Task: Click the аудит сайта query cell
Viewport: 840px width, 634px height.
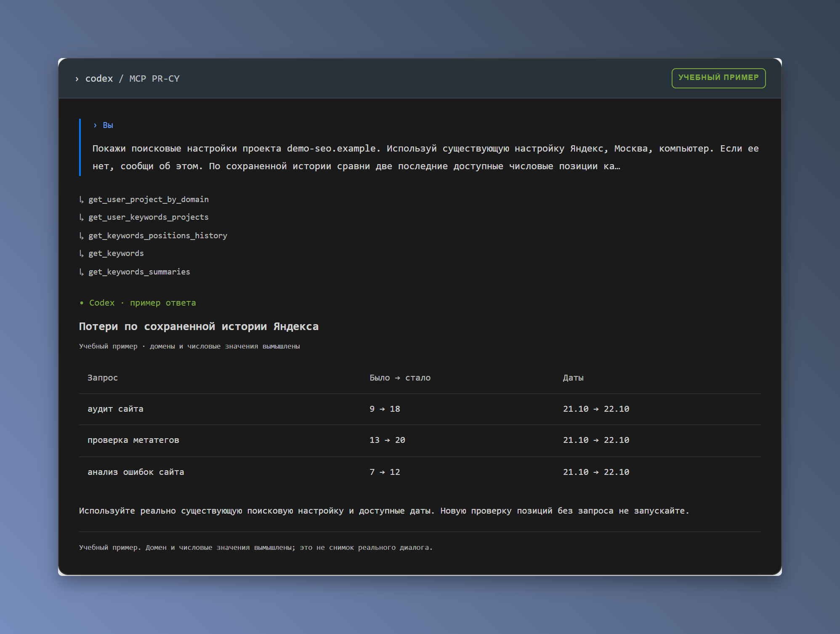Action: (115, 409)
